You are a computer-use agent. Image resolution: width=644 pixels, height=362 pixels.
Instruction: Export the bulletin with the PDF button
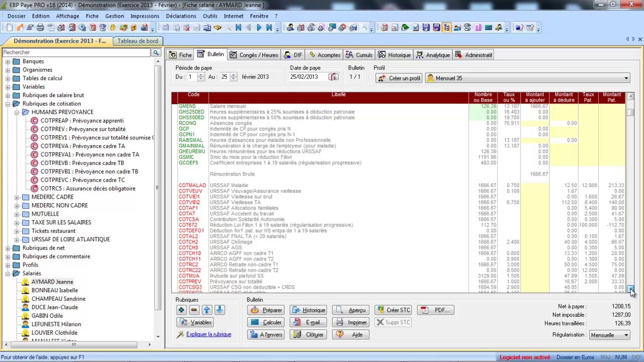pyautogui.click(x=436, y=310)
